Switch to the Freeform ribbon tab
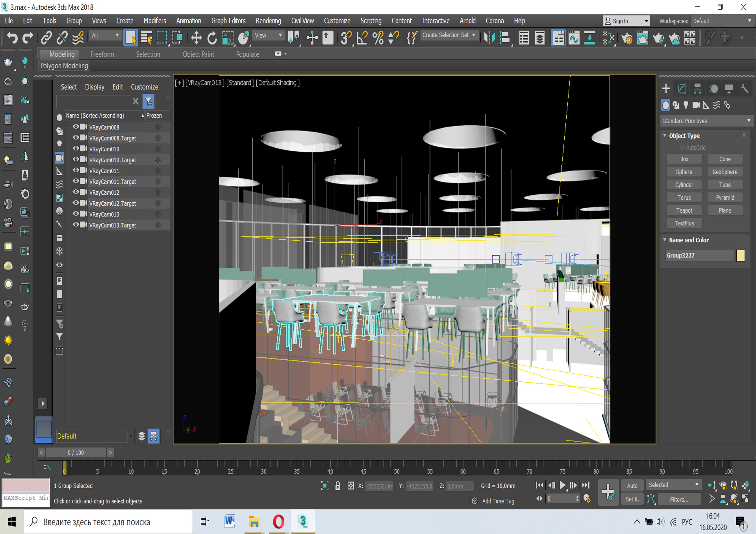Image resolution: width=756 pixels, height=534 pixels. pos(102,54)
